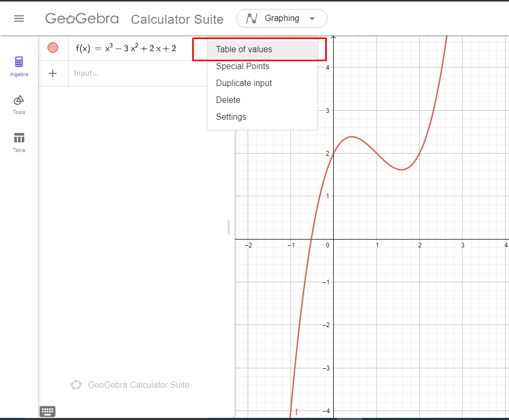The height and width of the screenshot is (420, 509).
Task: Show the on-screen keyboard
Action: pos(48,411)
